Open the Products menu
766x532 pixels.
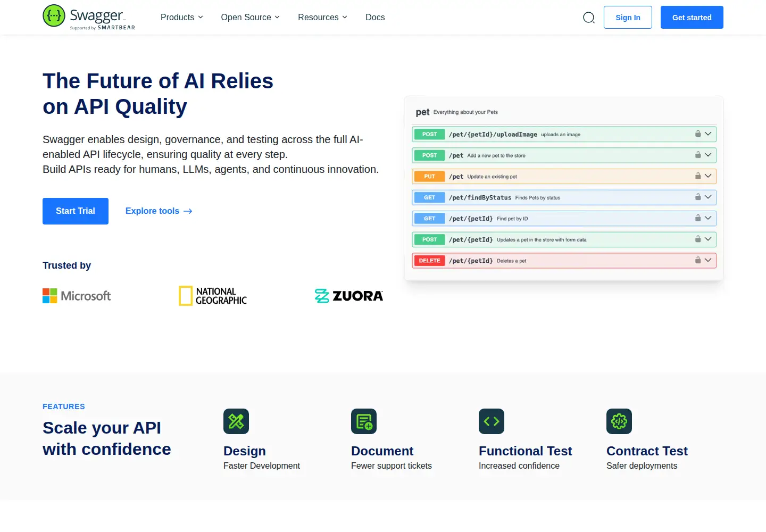182,17
